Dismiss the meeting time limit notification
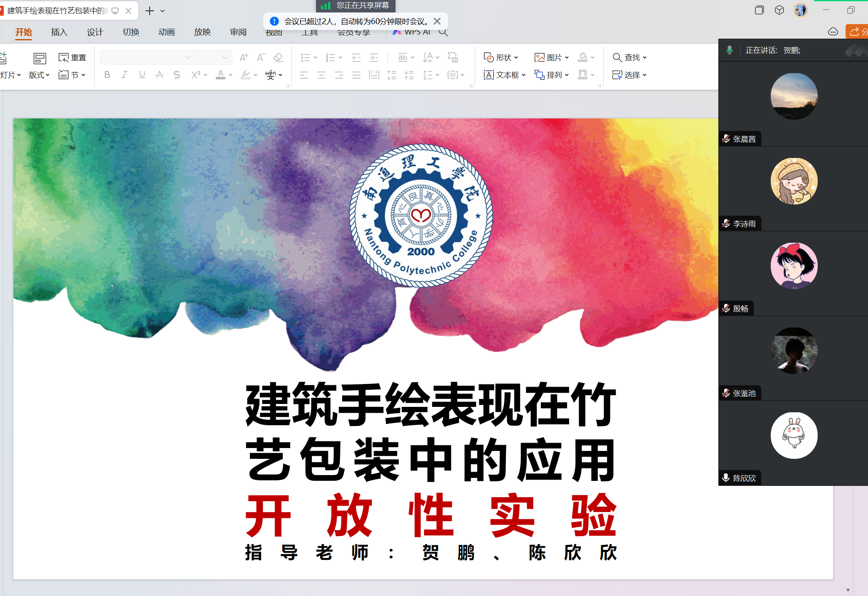Image resolution: width=868 pixels, height=596 pixels. coord(437,21)
